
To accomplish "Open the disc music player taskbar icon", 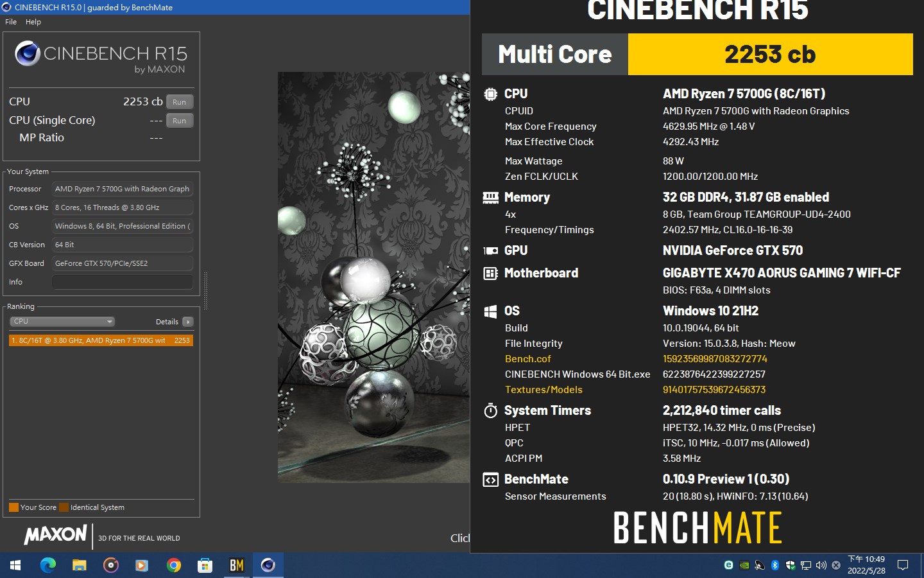I will tap(110, 565).
